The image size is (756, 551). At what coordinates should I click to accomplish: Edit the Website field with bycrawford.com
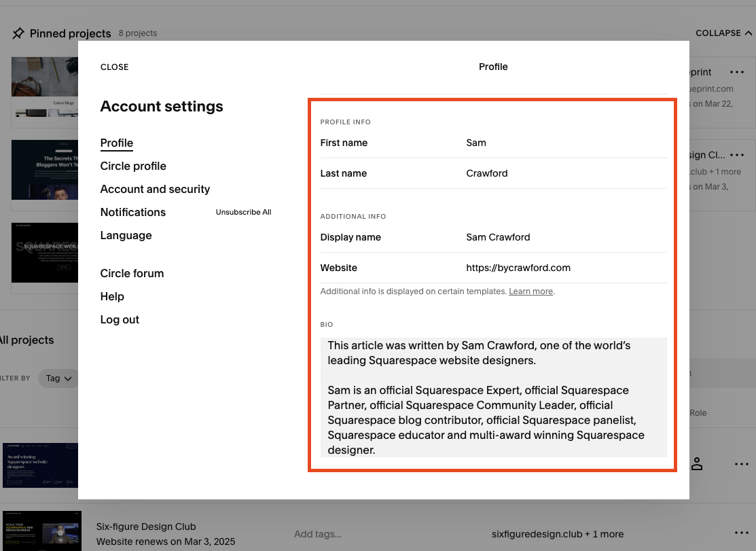pyautogui.click(x=494, y=268)
